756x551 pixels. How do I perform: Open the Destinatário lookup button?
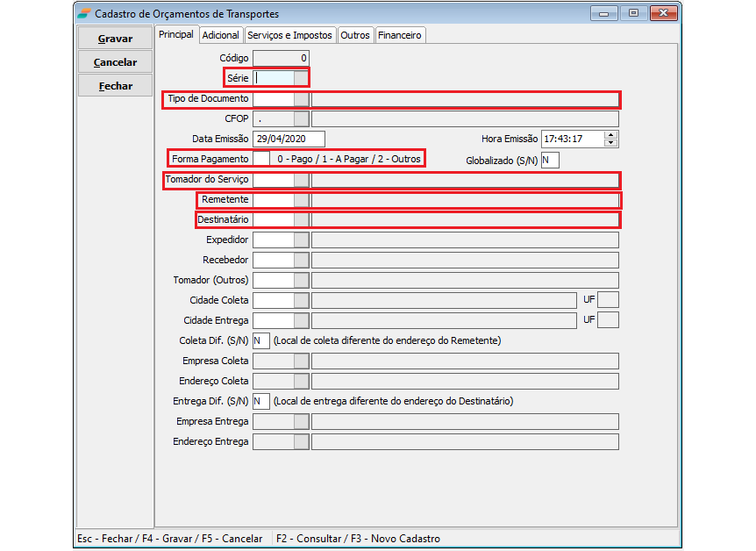pyautogui.click(x=301, y=219)
